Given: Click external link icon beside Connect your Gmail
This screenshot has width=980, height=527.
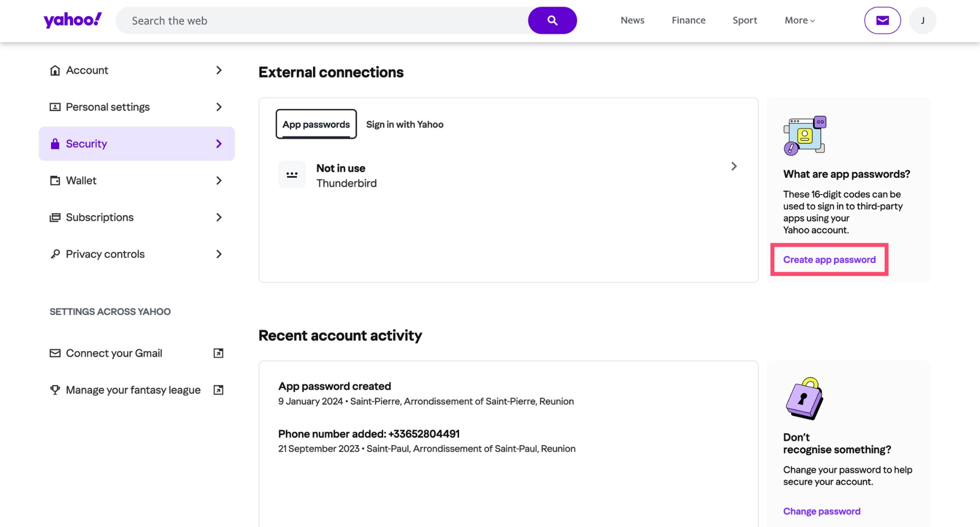Looking at the screenshot, I should tap(219, 353).
